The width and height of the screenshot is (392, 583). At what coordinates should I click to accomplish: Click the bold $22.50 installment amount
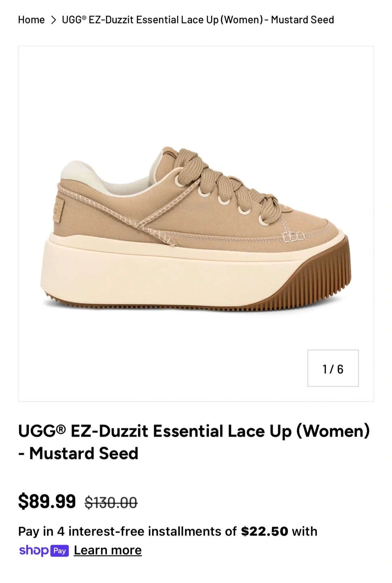(265, 531)
